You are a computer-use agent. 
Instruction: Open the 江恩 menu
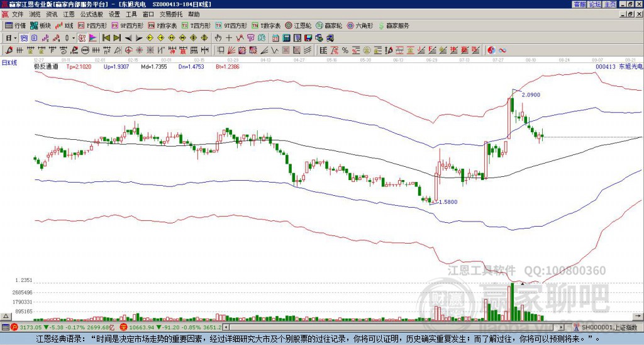point(69,14)
